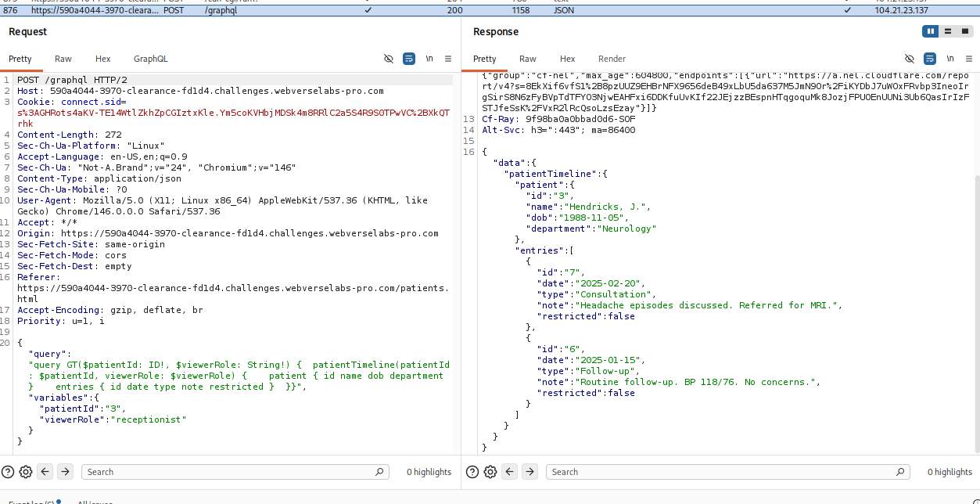Click the hide-eye icon in Request toolbar

click(389, 59)
